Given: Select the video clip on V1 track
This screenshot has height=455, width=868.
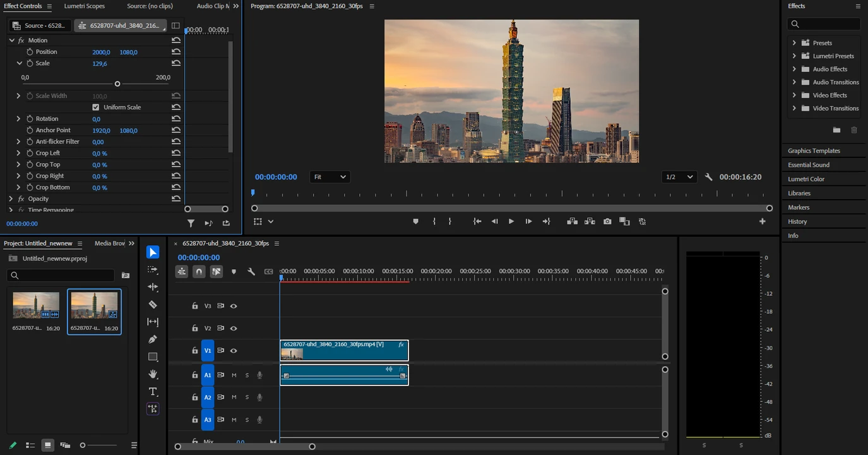Looking at the screenshot, I should [344, 351].
